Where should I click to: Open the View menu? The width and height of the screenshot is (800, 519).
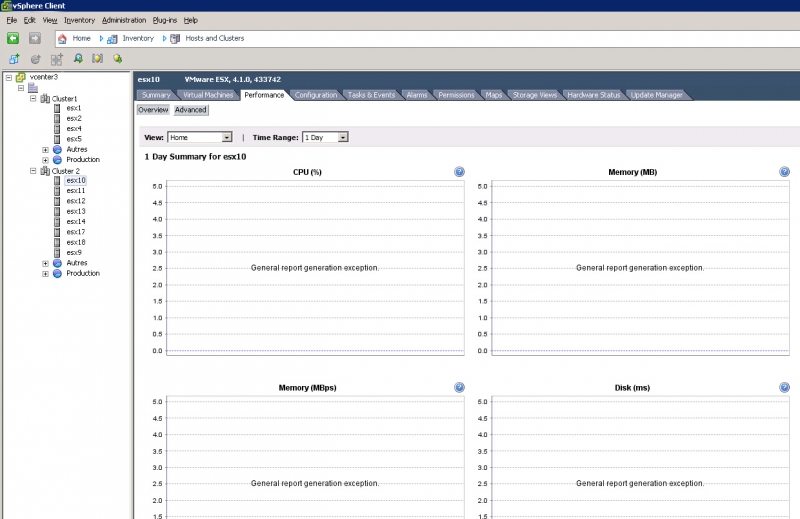[49, 20]
